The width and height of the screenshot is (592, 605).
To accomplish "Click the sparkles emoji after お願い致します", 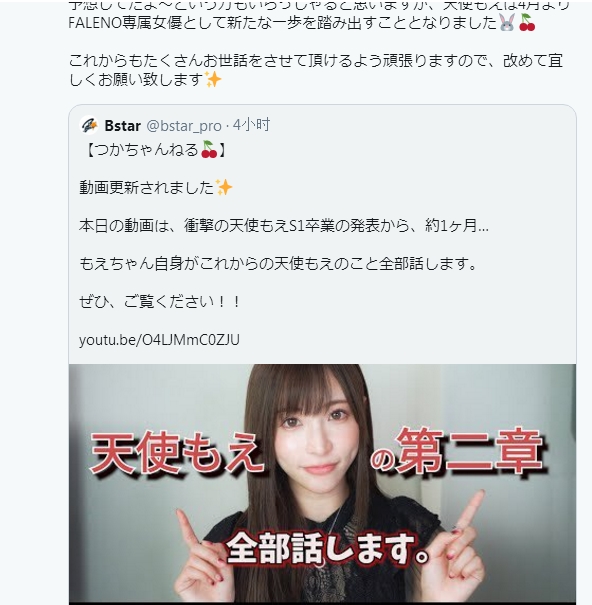I will pyautogui.click(x=213, y=79).
